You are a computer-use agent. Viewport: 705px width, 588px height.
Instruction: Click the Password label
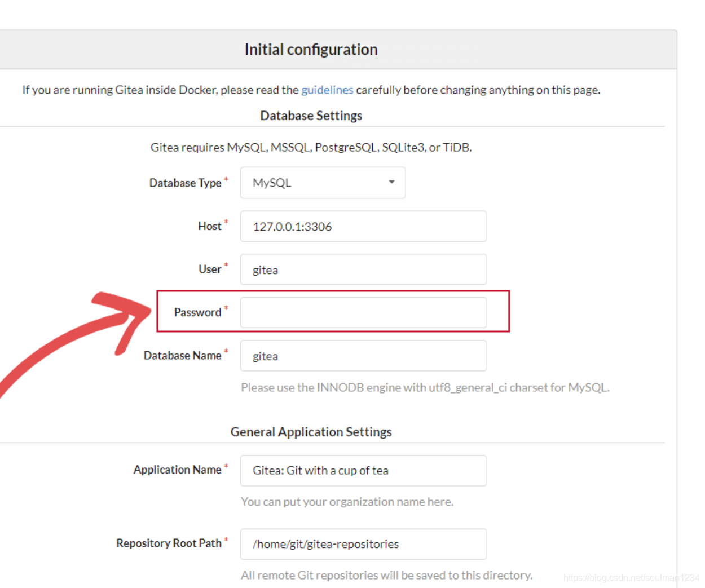click(x=197, y=312)
